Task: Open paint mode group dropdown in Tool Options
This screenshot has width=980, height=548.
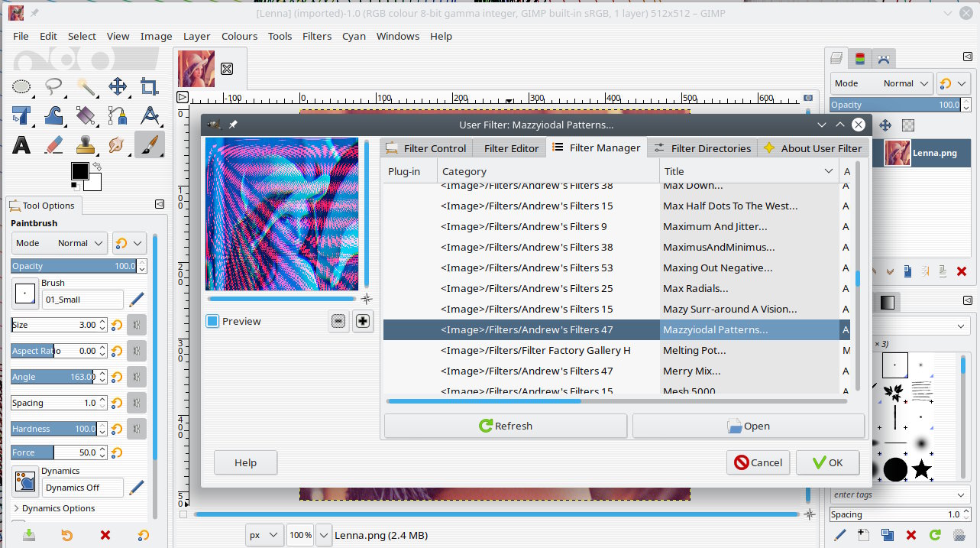Action: 129,243
